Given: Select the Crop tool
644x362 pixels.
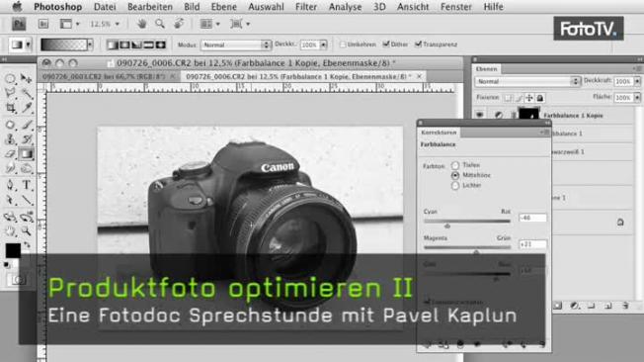Looking at the screenshot, I should tap(10, 108).
